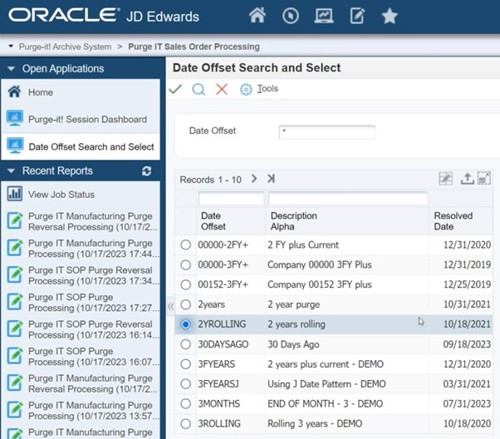This screenshot has height=439, width=500.
Task: Open the monitor dashboard icon in header
Action: [324, 16]
